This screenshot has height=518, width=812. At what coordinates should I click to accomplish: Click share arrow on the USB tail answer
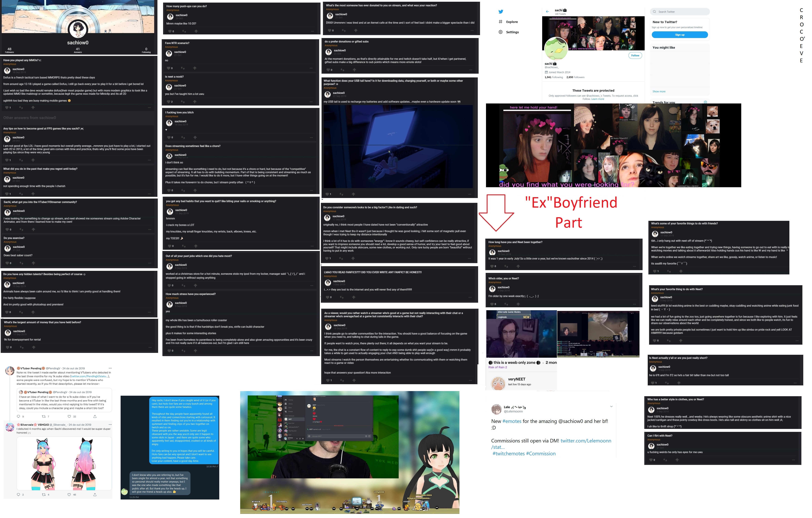click(353, 194)
